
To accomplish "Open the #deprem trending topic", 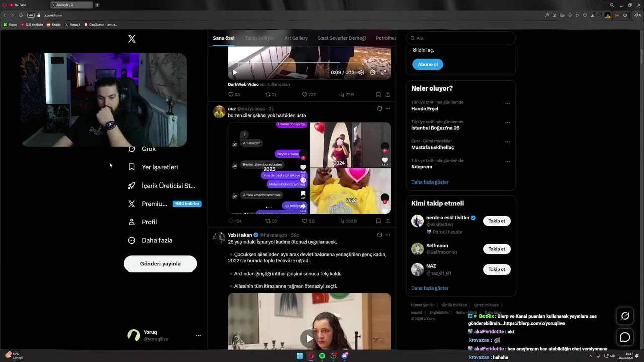I will tap(422, 167).
